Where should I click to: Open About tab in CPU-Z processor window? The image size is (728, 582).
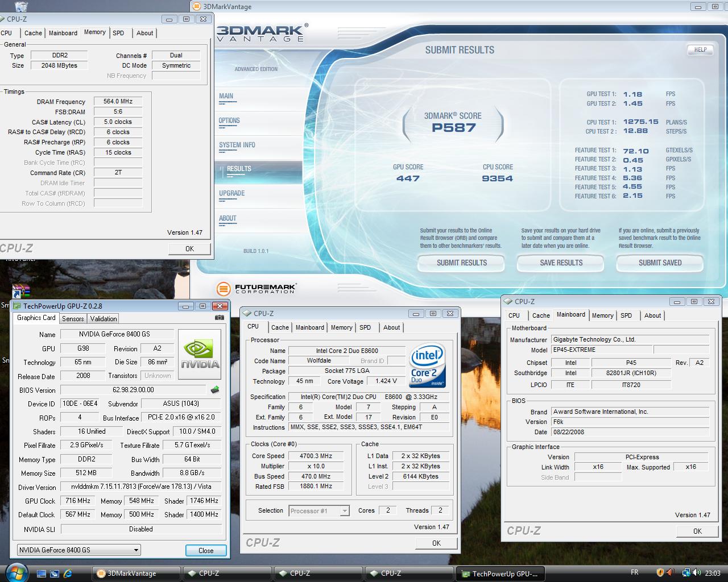click(391, 327)
